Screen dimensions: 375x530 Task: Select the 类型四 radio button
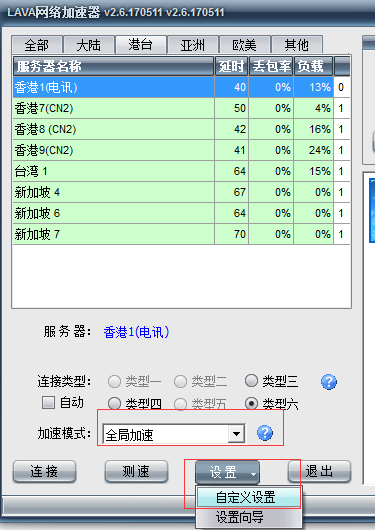click(x=114, y=403)
